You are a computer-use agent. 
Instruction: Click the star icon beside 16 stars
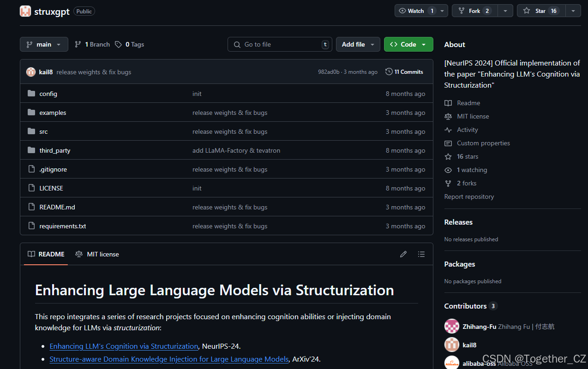448,156
